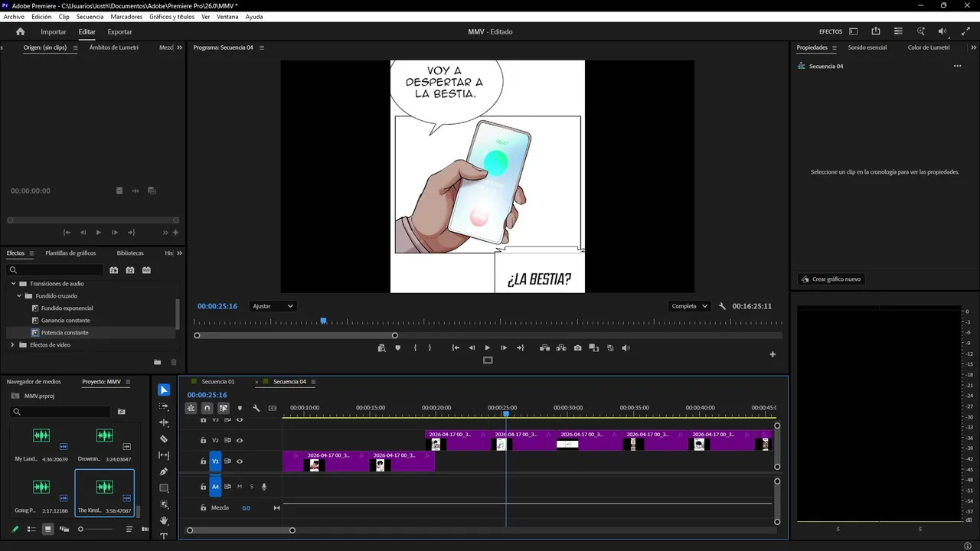The image size is (980, 551).
Task: Add marker in timeline header
Action: (240, 409)
